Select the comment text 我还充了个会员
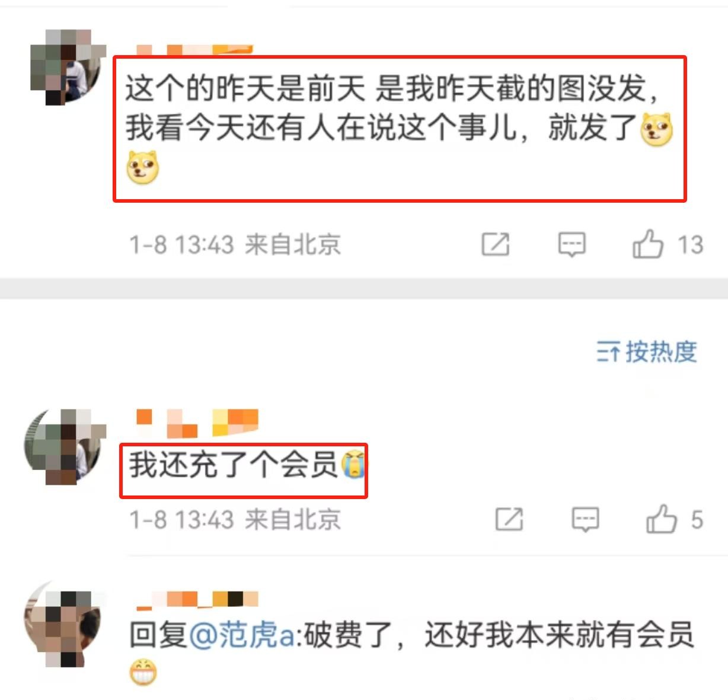The width and height of the screenshot is (728, 700). (x=234, y=465)
